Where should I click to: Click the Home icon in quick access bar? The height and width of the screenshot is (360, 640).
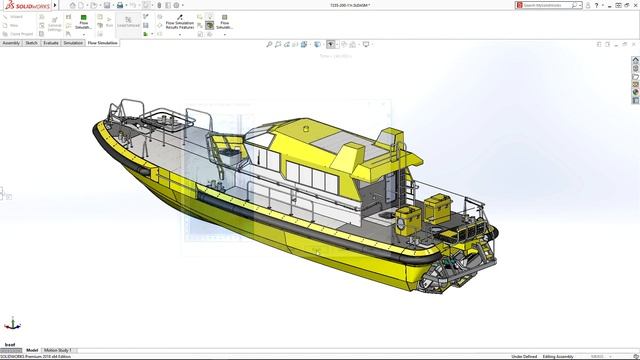click(72, 5)
